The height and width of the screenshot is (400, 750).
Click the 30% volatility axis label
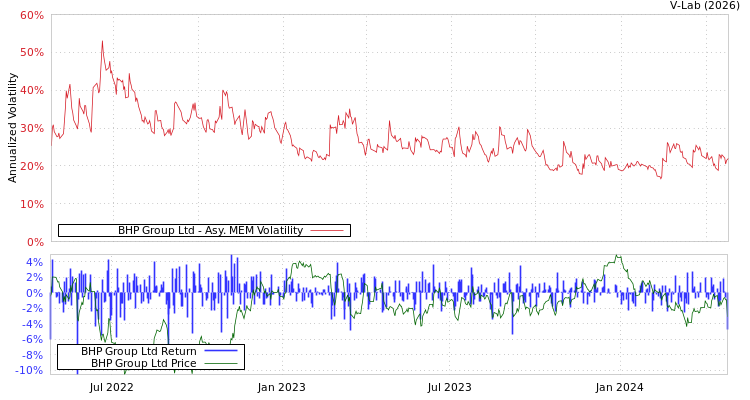pyautogui.click(x=31, y=128)
